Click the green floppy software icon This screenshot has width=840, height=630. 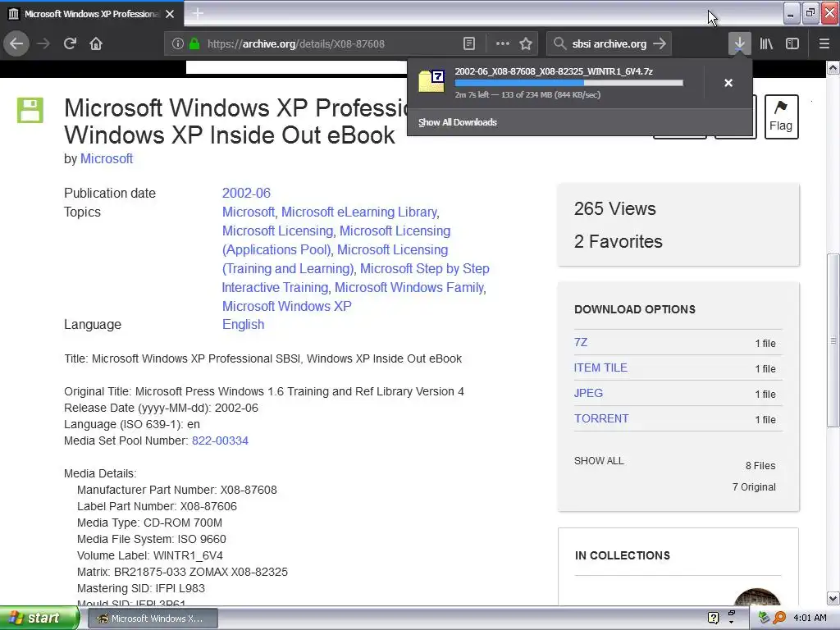point(30,111)
